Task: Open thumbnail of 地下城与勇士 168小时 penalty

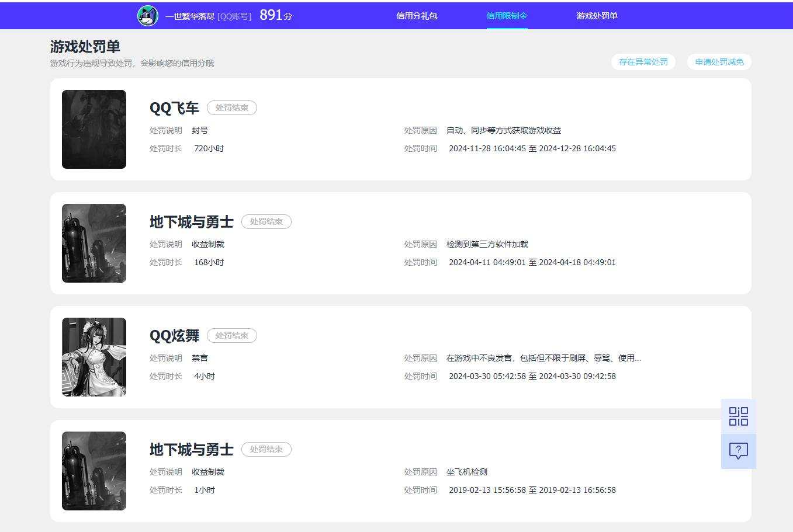Action: (x=94, y=243)
